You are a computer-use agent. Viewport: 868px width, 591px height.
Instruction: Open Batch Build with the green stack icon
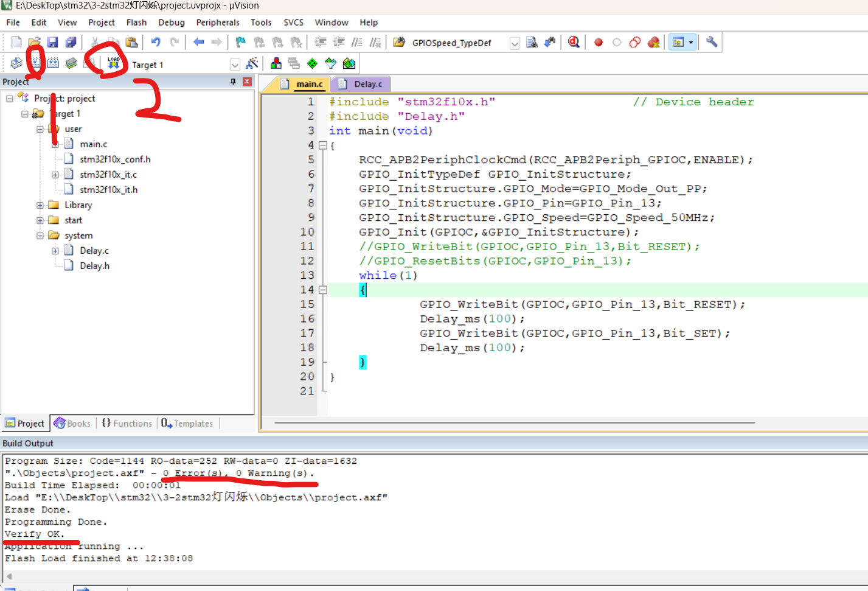71,63
